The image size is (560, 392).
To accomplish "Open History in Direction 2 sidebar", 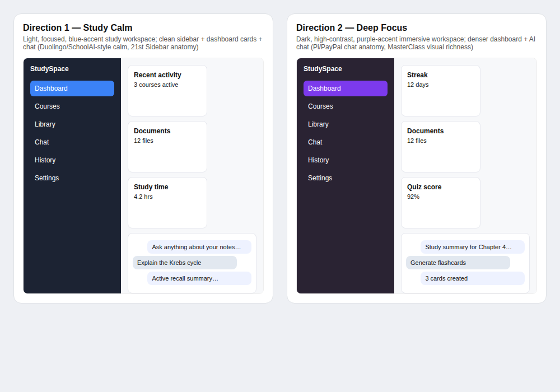I will point(346,160).
